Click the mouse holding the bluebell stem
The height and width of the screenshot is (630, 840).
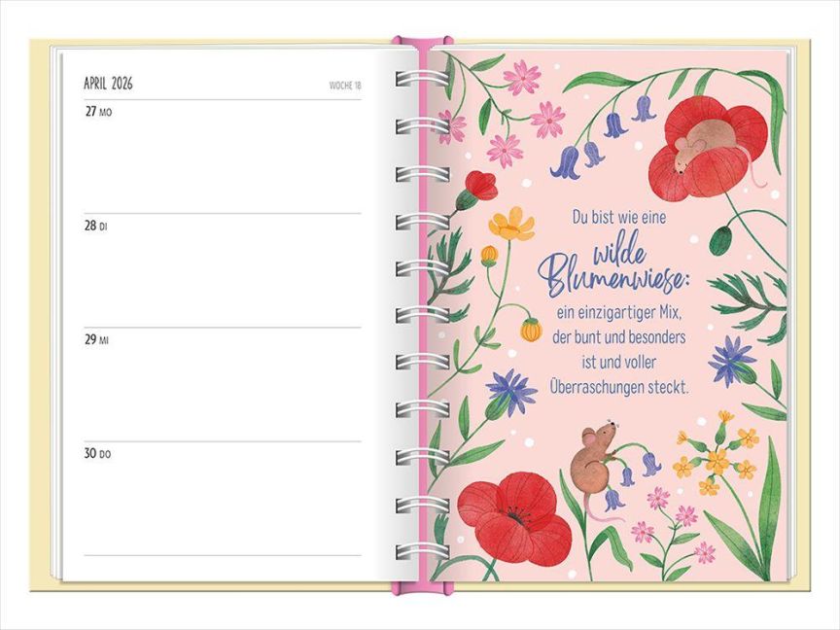(595, 454)
